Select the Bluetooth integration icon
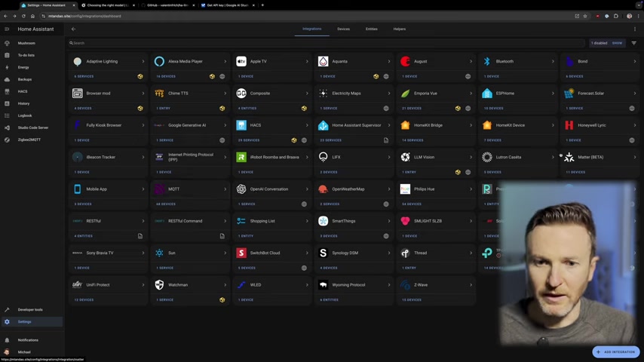Viewport: 644px width, 362px height. pos(486,61)
